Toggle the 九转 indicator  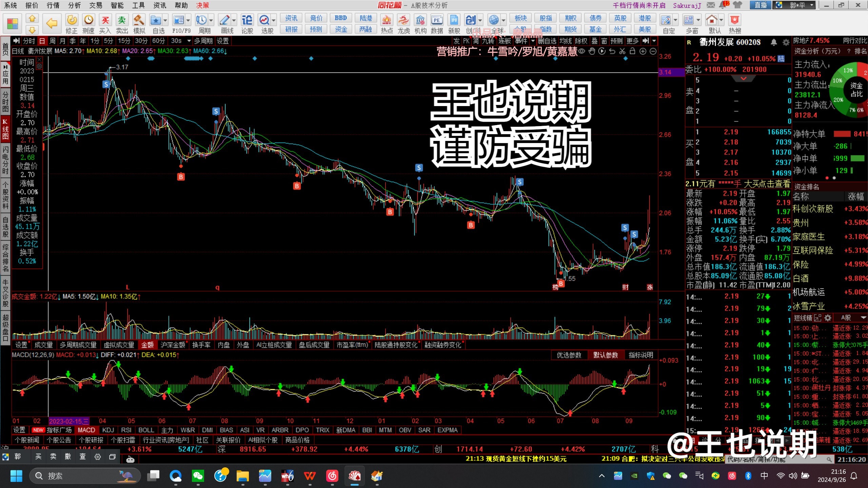click(x=488, y=41)
